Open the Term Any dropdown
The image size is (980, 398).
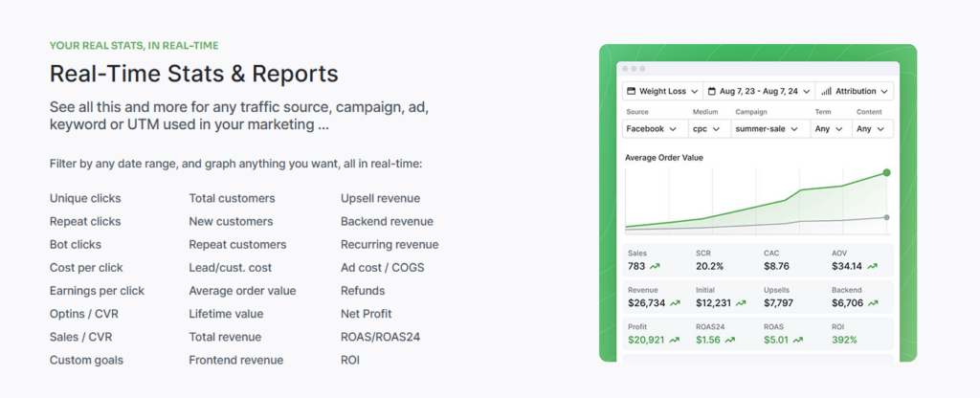829,128
